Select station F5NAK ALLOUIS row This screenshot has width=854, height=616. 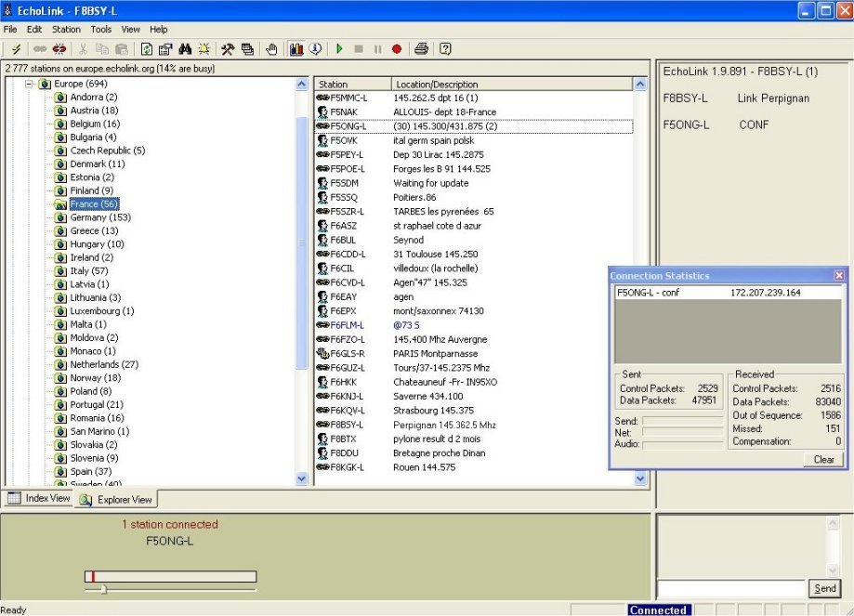pos(473,112)
